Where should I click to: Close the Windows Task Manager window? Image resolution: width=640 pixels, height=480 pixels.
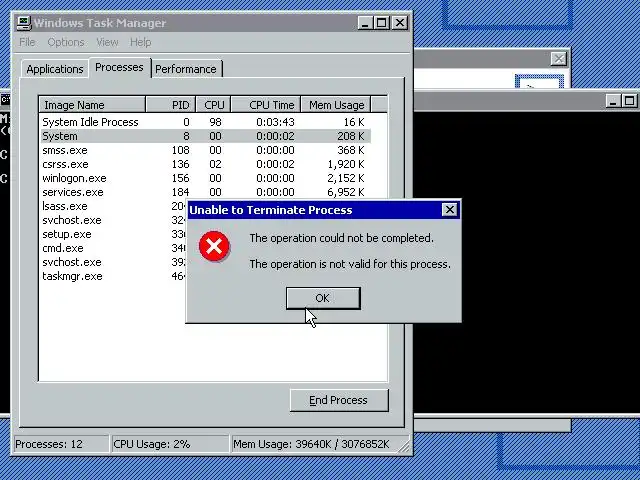tap(400, 23)
